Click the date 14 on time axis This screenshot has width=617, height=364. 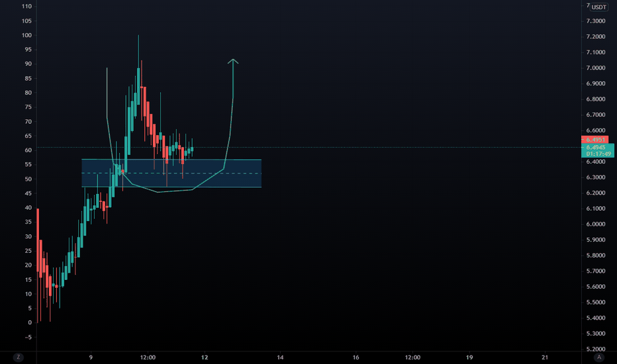pyautogui.click(x=280, y=357)
